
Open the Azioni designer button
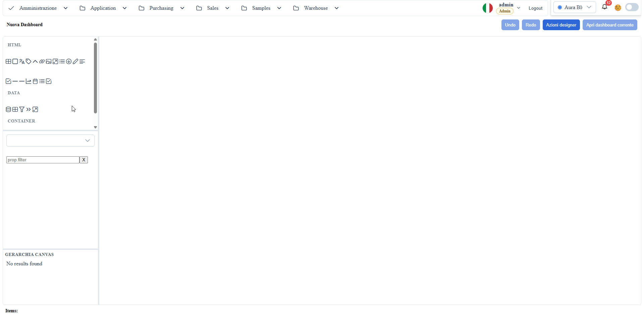pos(561,25)
